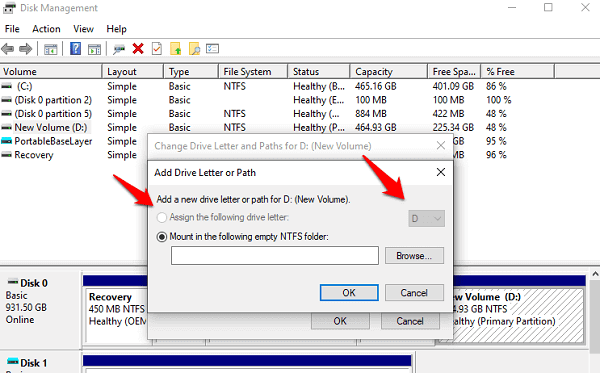Open the drive letter D dropdown
The image size is (600, 373).
point(426,218)
